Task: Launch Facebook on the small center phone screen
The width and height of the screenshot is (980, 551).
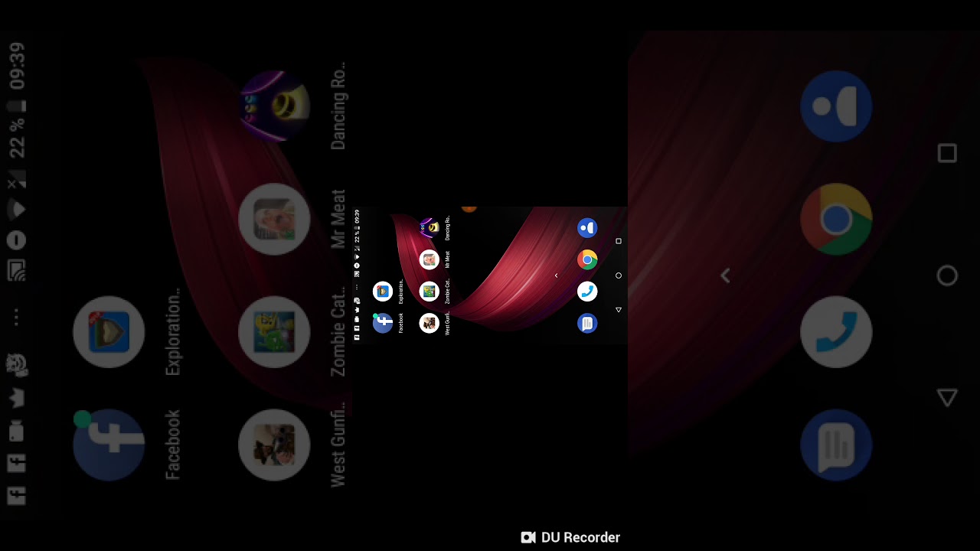Action: coord(383,324)
